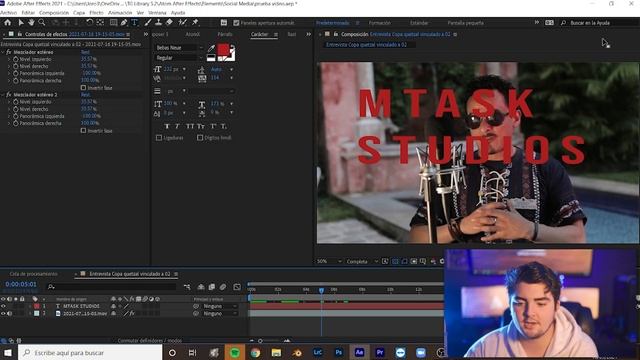640x360 pixels.
Task: Open the Composición menu
Action: point(54,13)
